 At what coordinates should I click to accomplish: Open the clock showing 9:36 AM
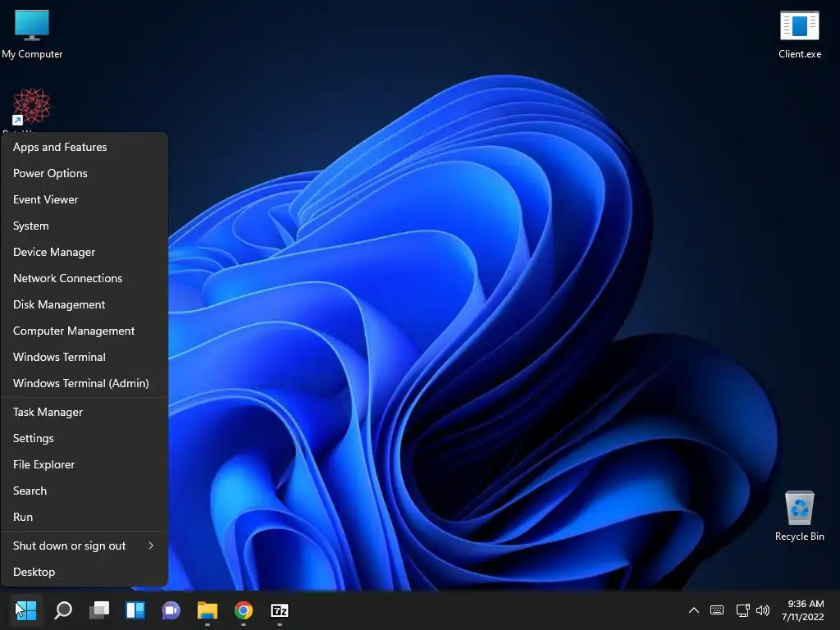802,610
